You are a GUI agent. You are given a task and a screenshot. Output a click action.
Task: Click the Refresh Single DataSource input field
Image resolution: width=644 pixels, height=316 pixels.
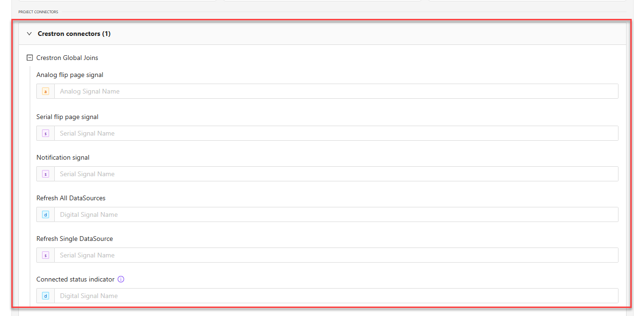click(336, 256)
